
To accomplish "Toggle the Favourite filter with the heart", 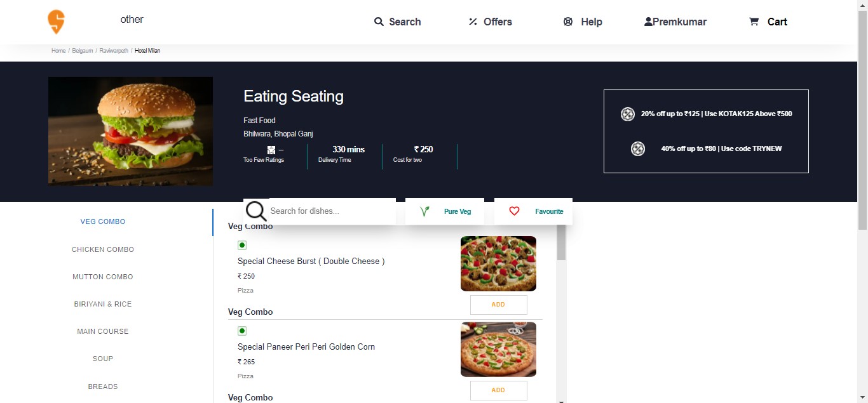I will click(514, 211).
